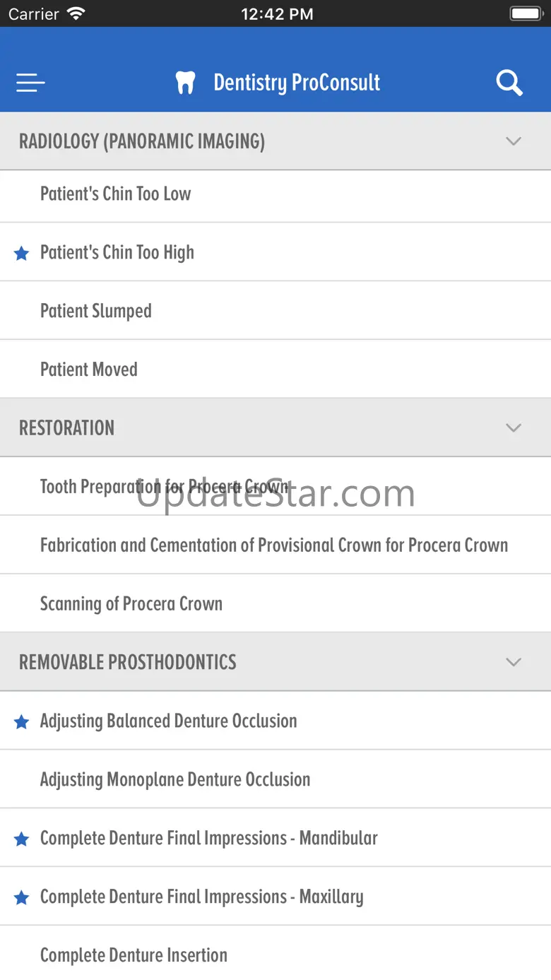Collapse the Restoration section chevron
The height and width of the screenshot is (980, 551).
click(x=514, y=427)
